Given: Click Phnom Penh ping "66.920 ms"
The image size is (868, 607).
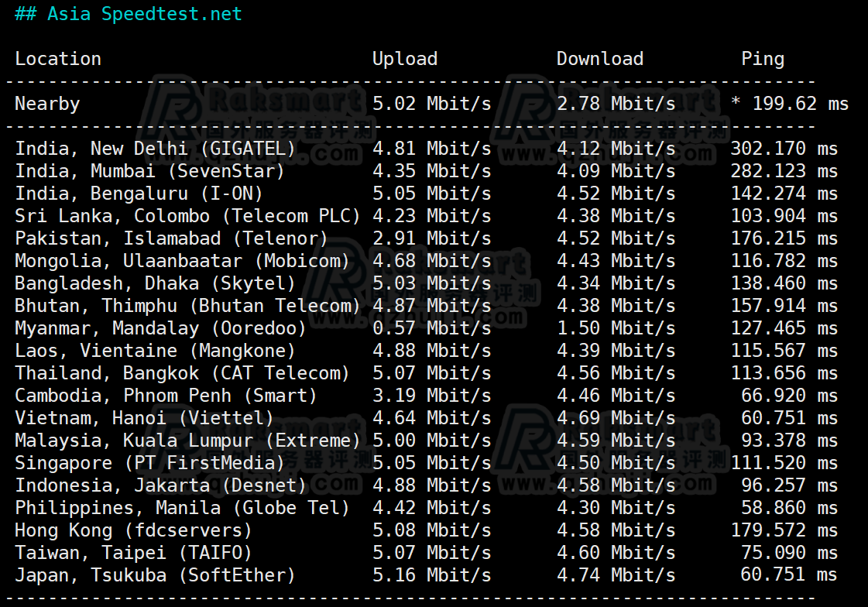Looking at the screenshot, I should coord(789,395).
